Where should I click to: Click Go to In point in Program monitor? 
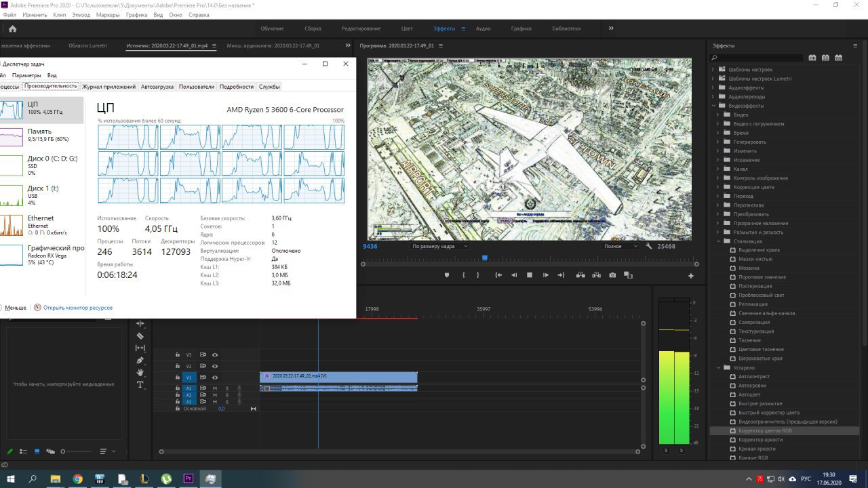(x=498, y=275)
